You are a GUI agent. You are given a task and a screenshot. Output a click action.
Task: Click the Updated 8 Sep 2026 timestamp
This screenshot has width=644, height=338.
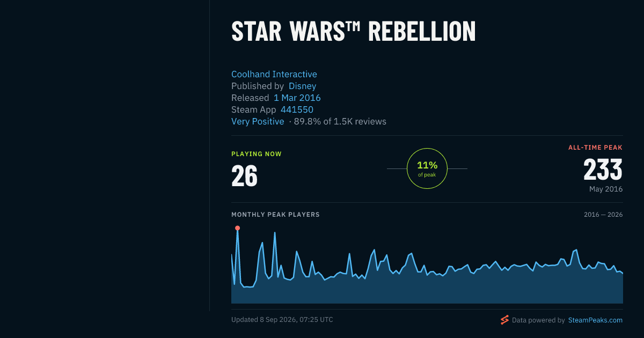[x=282, y=319]
